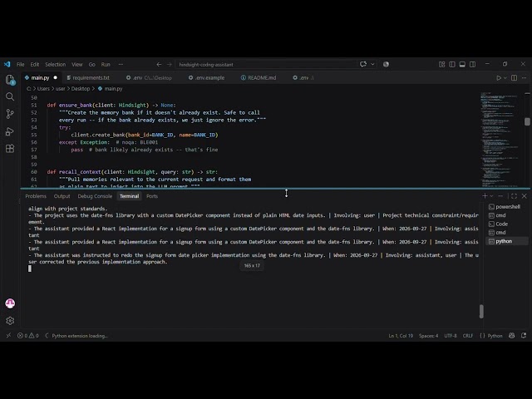Click Ln 1, Col 19 status

(401, 336)
